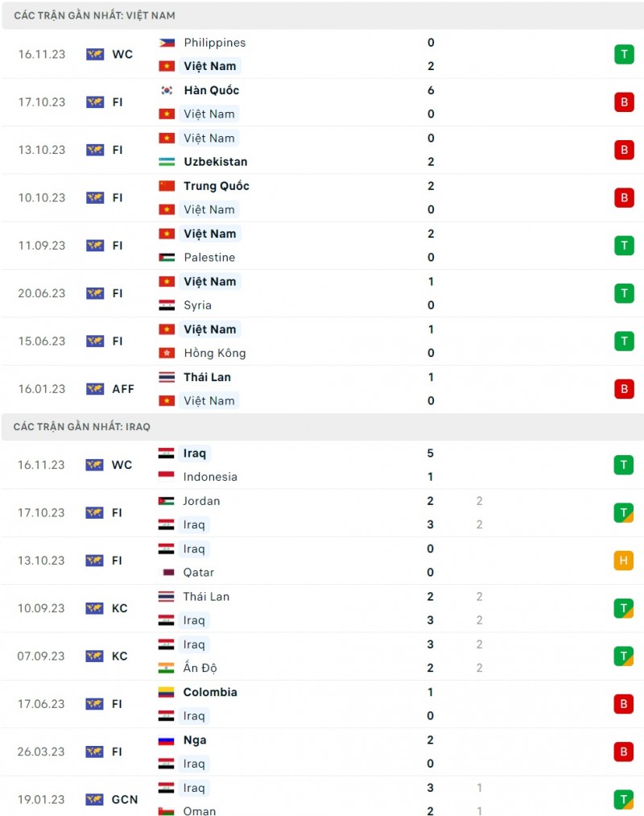Click the Colombia flag icon
The height and width of the screenshot is (816, 644).
click(x=167, y=692)
